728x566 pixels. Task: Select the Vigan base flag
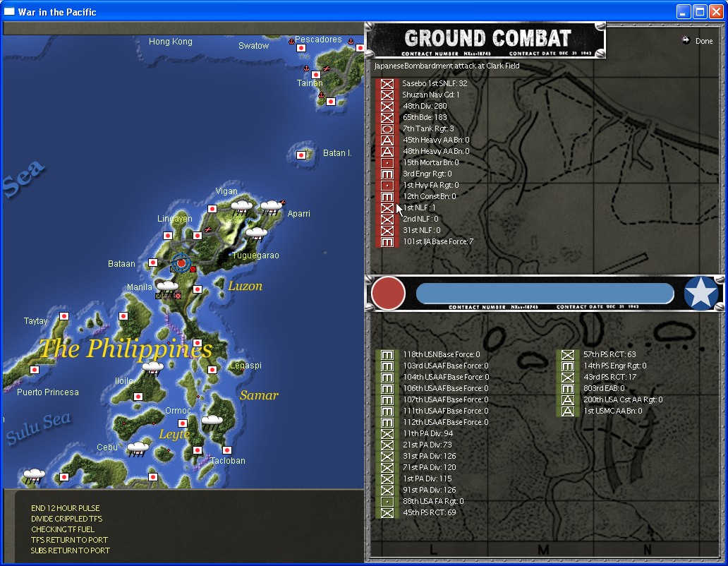pyautogui.click(x=212, y=209)
